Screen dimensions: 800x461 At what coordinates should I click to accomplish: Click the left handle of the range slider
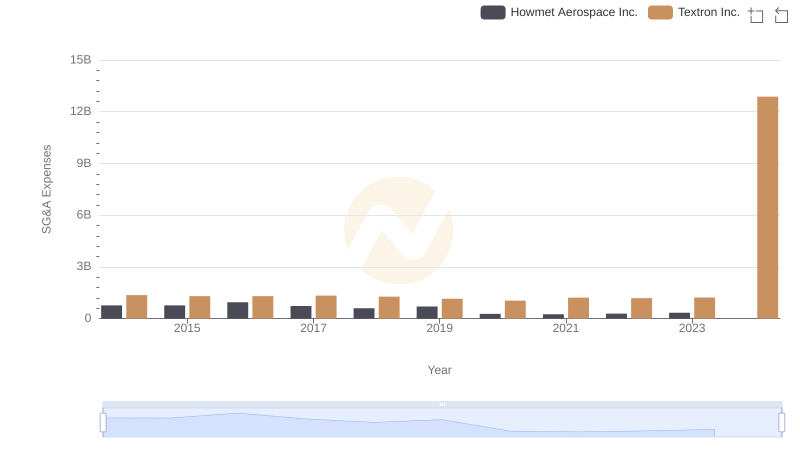coord(103,423)
